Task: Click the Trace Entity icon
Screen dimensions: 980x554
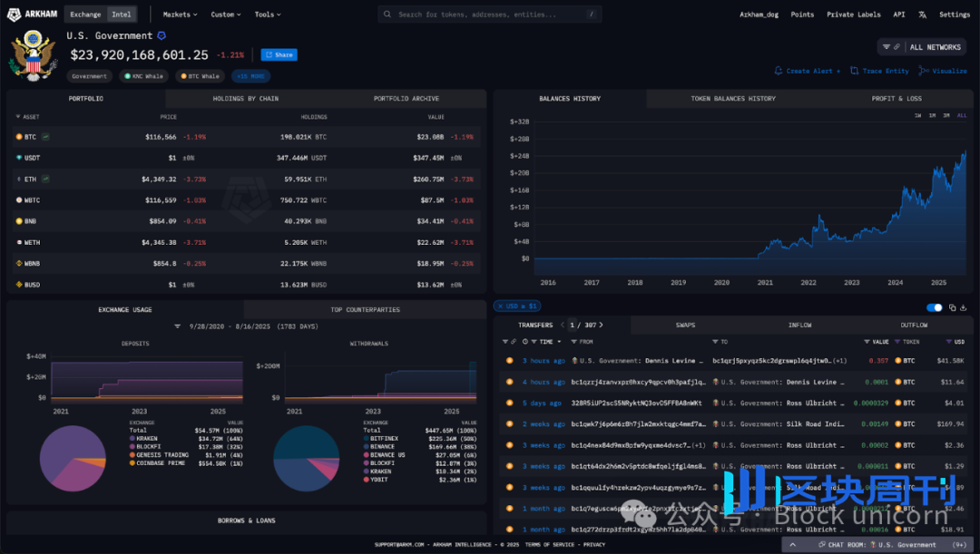Action: (x=855, y=71)
